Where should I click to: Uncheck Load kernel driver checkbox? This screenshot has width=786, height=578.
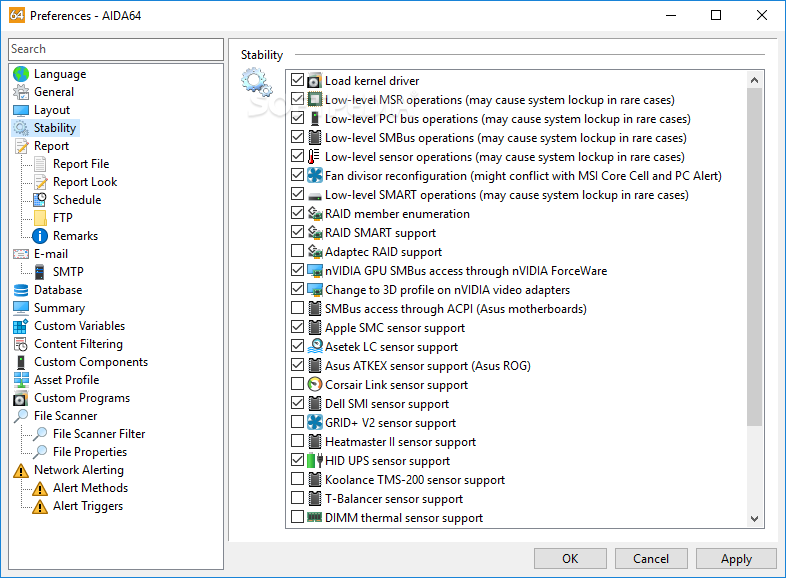coord(297,80)
